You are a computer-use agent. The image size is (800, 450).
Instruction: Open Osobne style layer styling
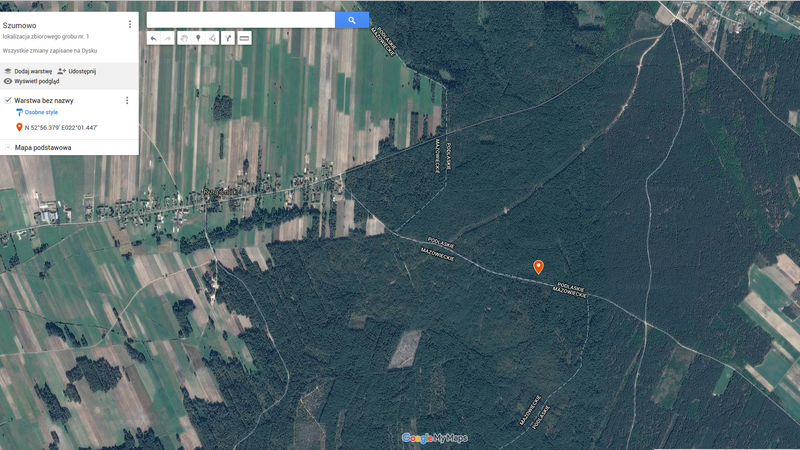point(40,112)
